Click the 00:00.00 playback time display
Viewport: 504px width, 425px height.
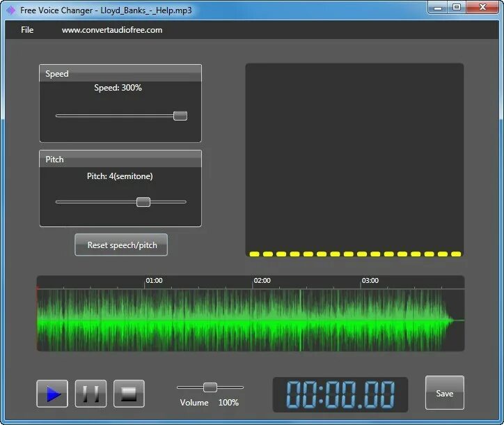tap(340, 395)
